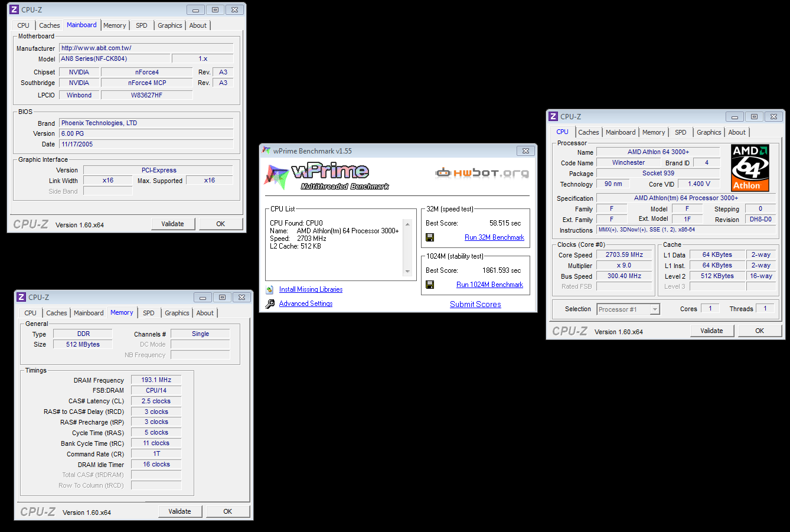
Task: Open the Caches tab in the CPU window
Action: coord(589,132)
